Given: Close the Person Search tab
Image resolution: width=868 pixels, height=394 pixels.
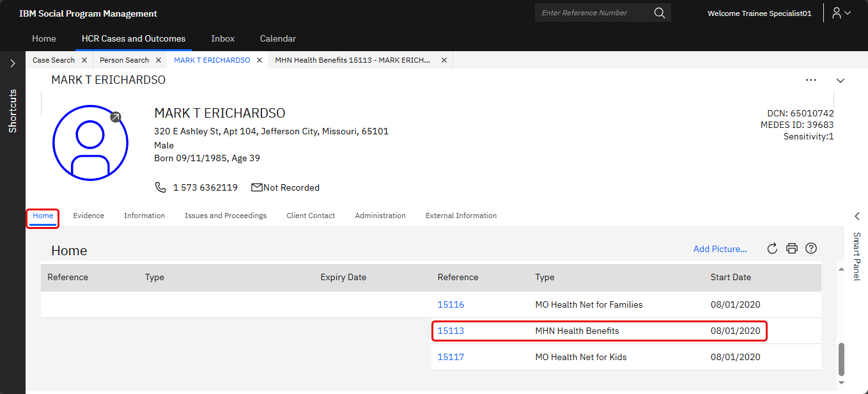Looking at the screenshot, I should click(x=159, y=60).
